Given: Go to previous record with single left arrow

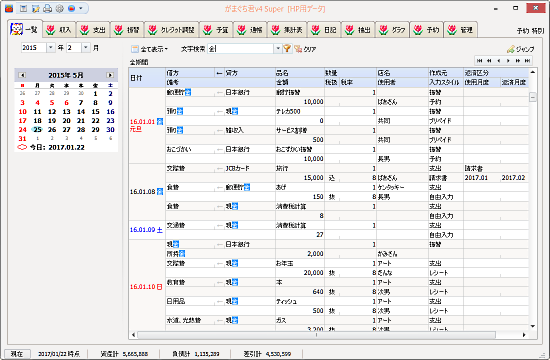Looking at the screenshot, I should coord(498,61).
